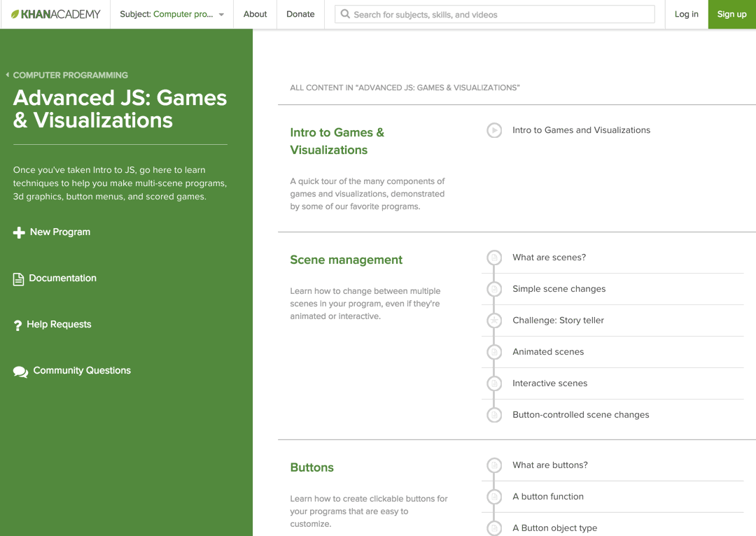
Task: Select the icon beside Simple scene changes
Action: (494, 289)
